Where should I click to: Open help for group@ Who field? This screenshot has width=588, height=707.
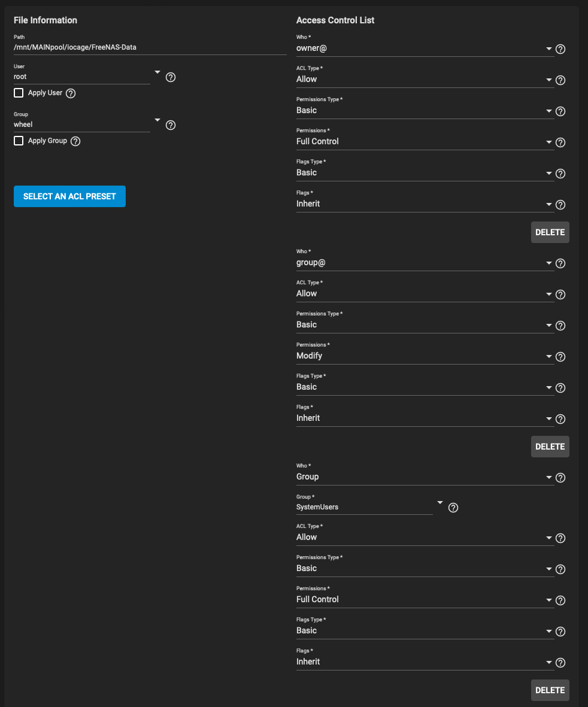click(560, 263)
